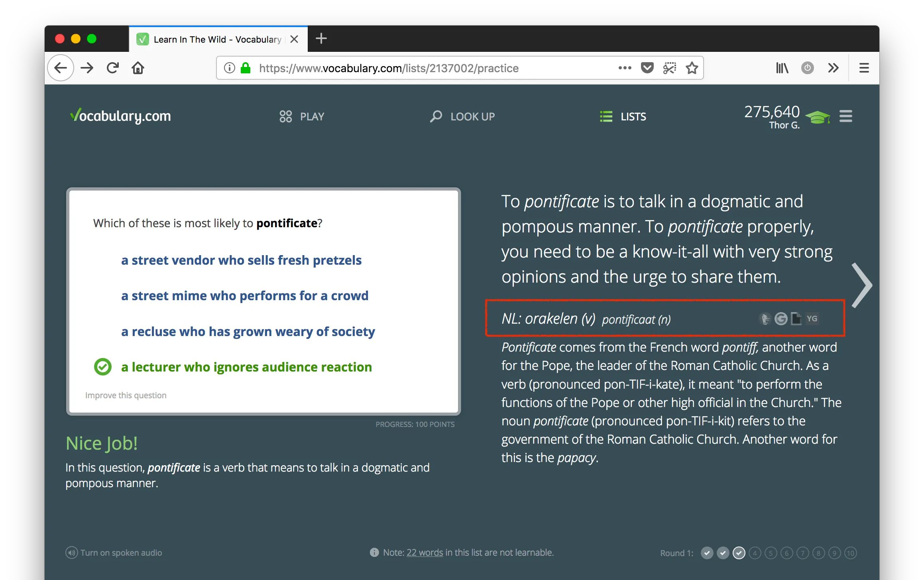Image resolution: width=924 pixels, height=580 pixels.
Task: Open the LISTS menu item
Action: tap(623, 117)
